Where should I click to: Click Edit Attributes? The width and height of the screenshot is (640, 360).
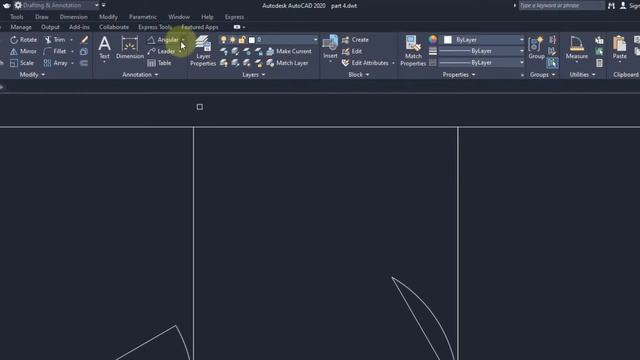pos(365,63)
